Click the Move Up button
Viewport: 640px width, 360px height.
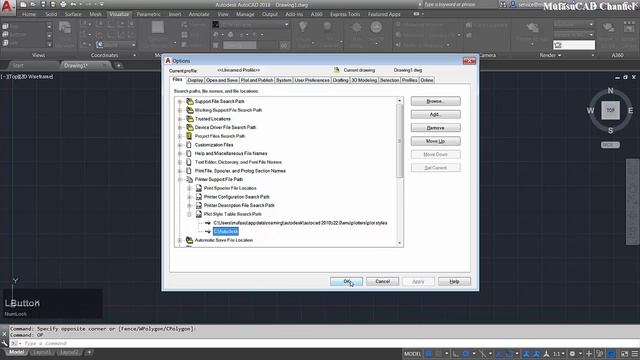(436, 141)
